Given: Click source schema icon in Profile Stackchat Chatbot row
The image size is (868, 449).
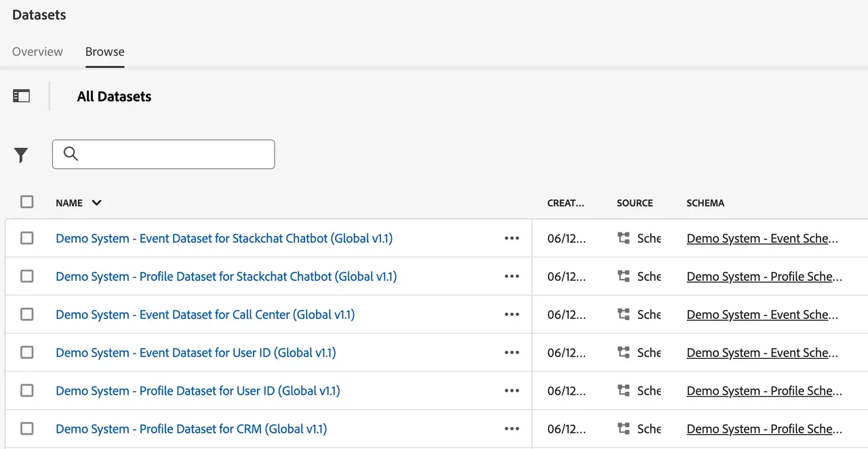Looking at the screenshot, I should coord(624,277).
